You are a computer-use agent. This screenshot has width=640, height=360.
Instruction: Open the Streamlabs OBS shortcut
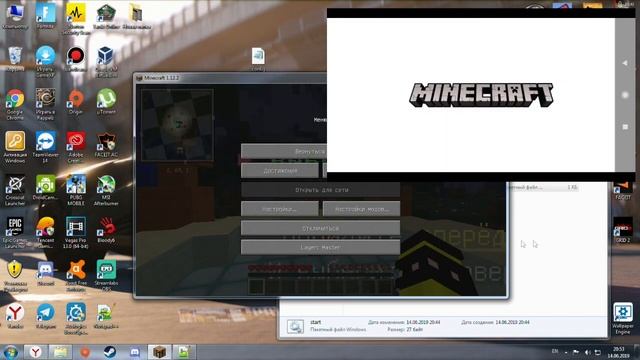(106, 275)
